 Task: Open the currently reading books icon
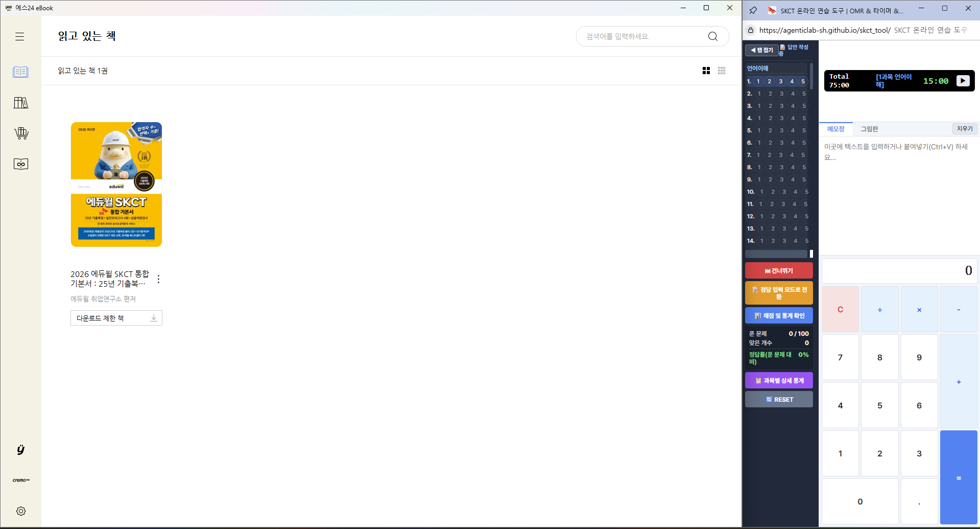[20, 72]
